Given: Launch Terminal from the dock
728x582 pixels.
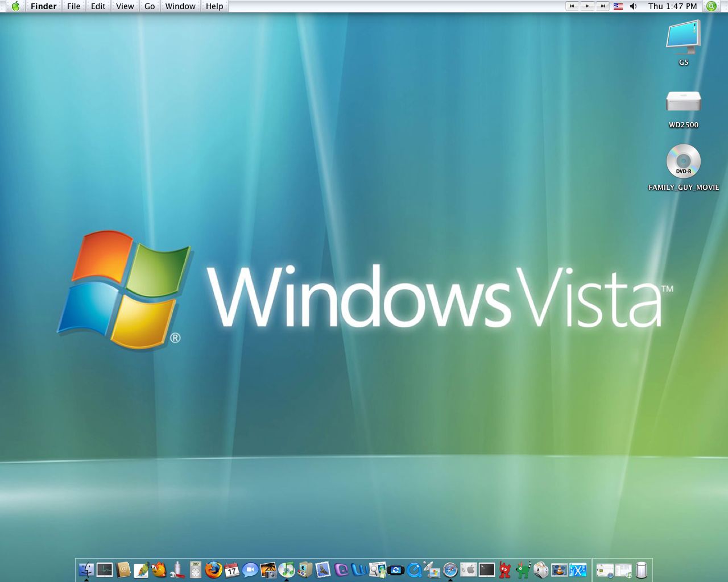Looking at the screenshot, I should click(x=487, y=569).
